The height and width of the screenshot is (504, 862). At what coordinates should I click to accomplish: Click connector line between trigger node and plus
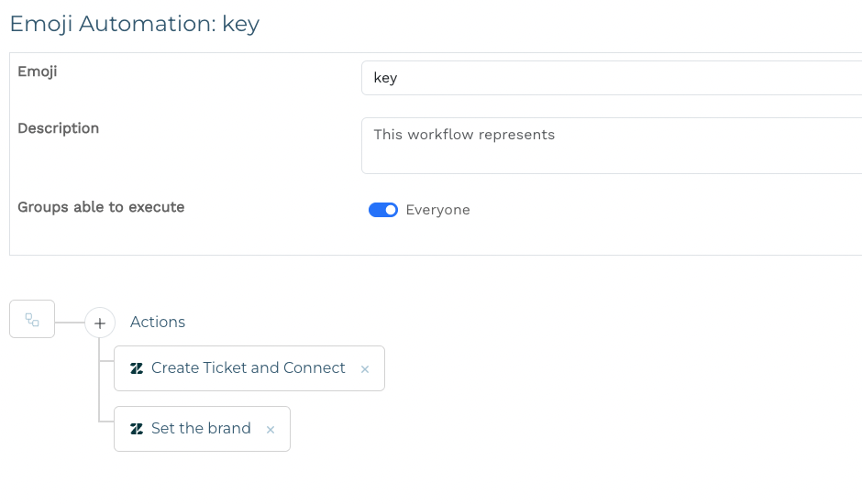pos(70,323)
